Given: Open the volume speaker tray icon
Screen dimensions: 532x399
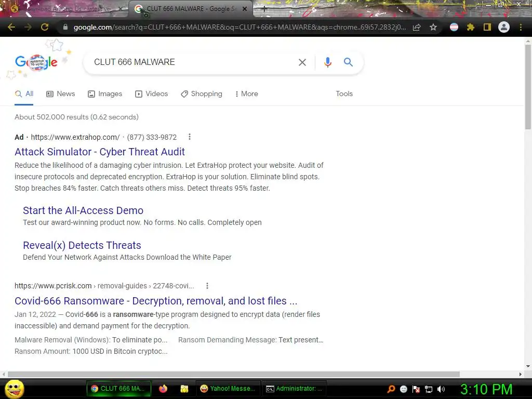Looking at the screenshot, I should [x=441, y=389].
